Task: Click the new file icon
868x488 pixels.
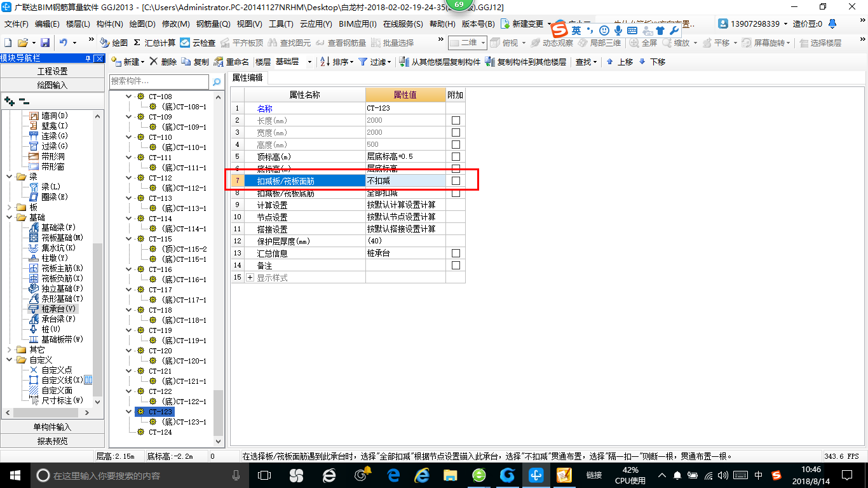Action: coord(8,43)
